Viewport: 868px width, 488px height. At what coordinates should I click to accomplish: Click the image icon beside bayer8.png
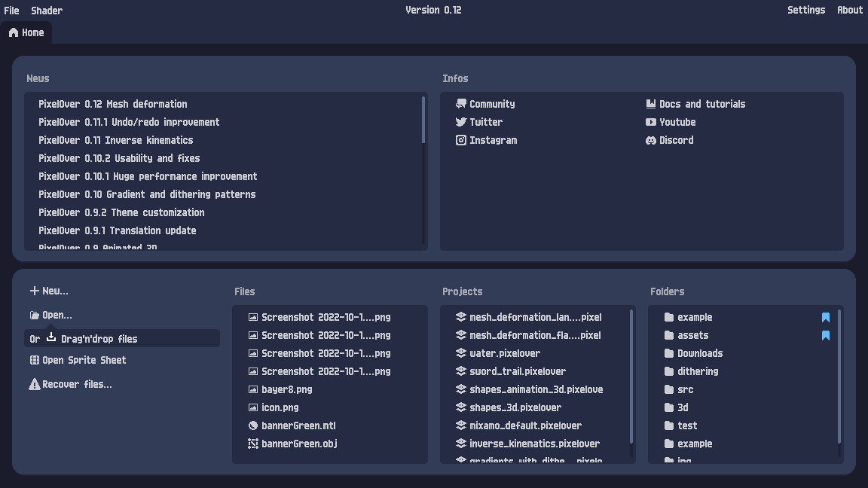253,389
